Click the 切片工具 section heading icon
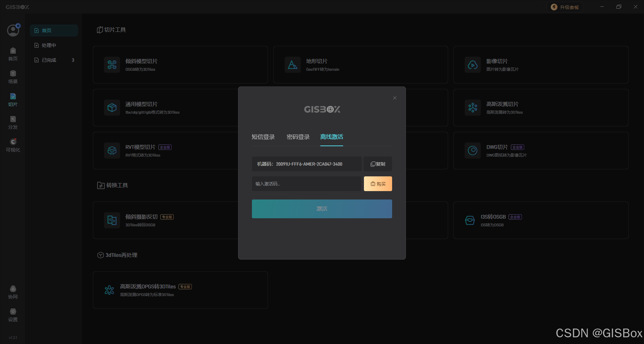The height and width of the screenshot is (344, 644). pos(100,30)
